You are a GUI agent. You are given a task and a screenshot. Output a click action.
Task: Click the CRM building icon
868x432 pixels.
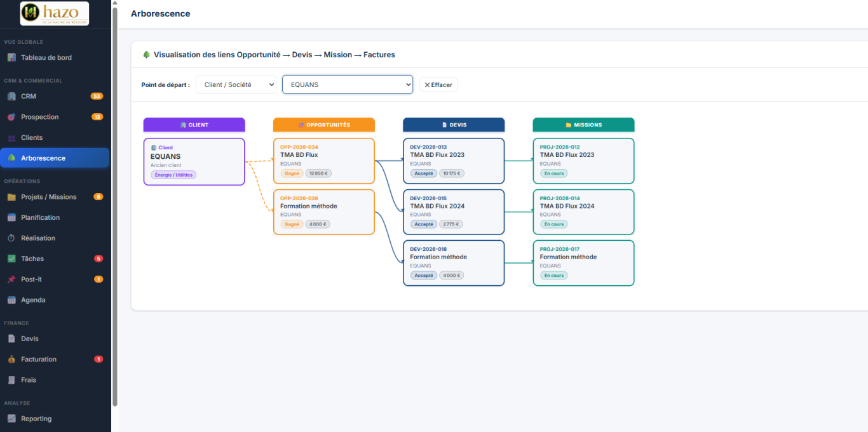11,97
